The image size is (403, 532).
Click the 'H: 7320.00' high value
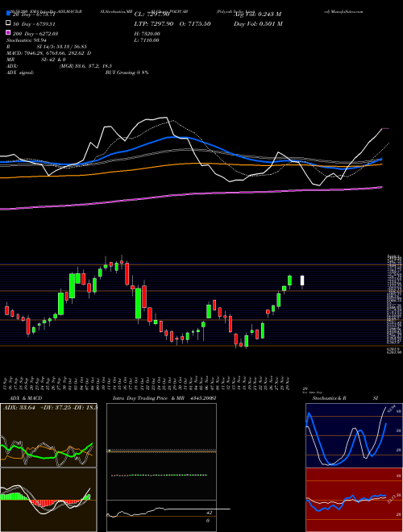click(x=147, y=34)
